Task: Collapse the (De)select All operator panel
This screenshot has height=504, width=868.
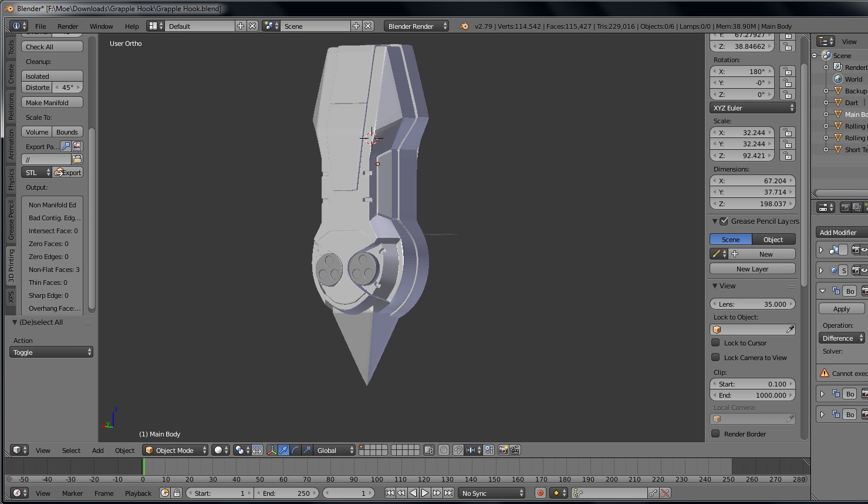Action: click(15, 322)
